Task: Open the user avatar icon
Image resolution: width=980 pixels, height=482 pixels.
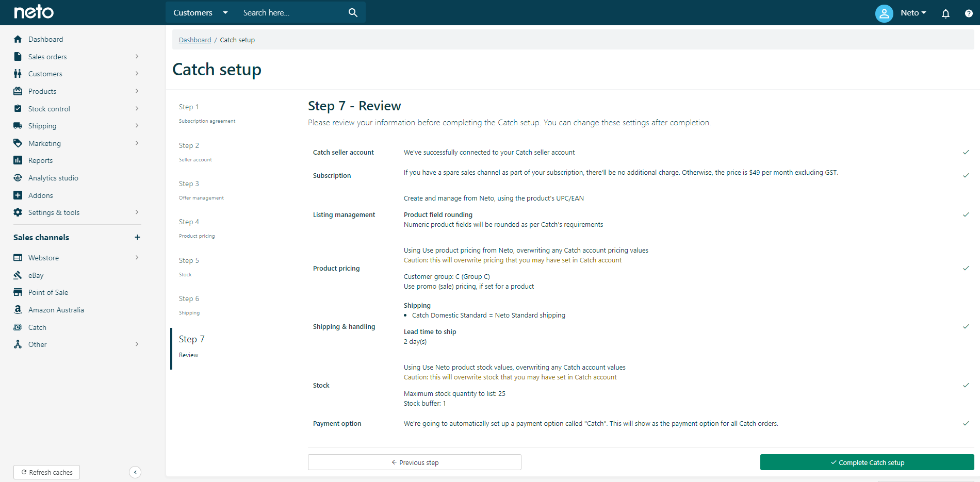Action: pos(884,13)
